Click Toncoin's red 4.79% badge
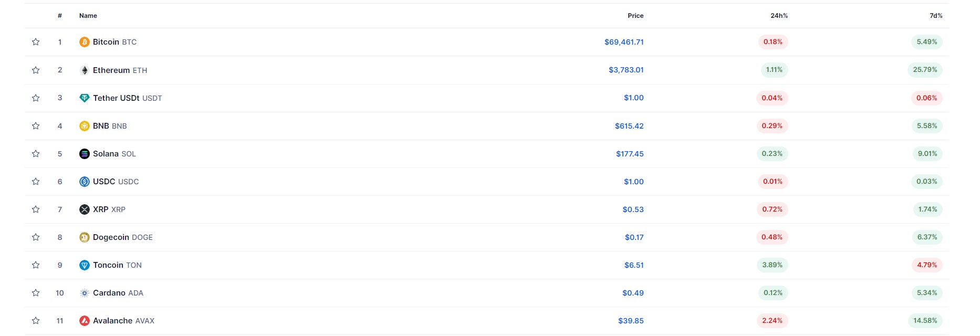The image size is (980, 336). pyautogui.click(x=926, y=265)
